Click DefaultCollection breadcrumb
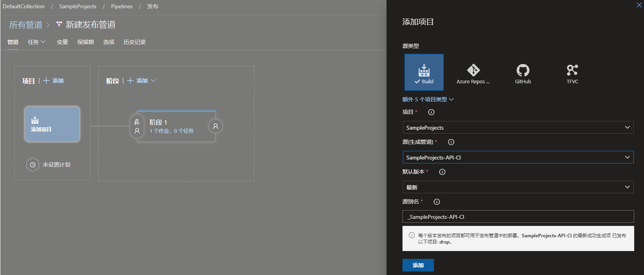644x275 pixels. coord(24,6)
